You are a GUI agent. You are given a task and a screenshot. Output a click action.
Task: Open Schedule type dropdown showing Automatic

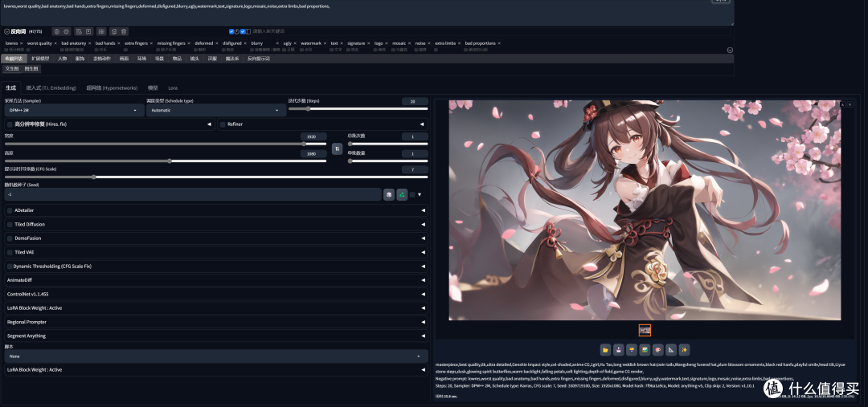point(216,110)
